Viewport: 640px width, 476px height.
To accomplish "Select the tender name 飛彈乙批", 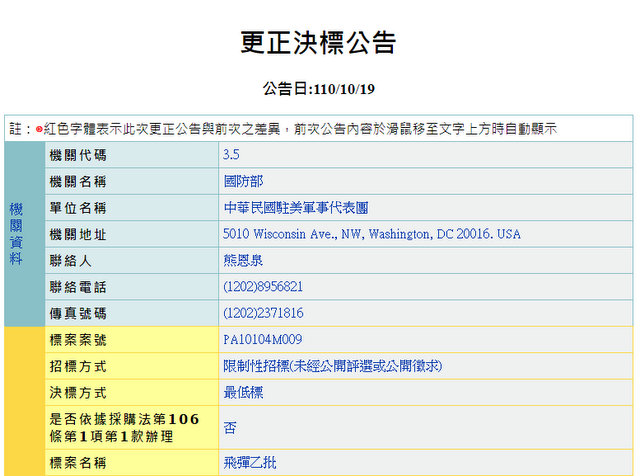I will 250,463.
